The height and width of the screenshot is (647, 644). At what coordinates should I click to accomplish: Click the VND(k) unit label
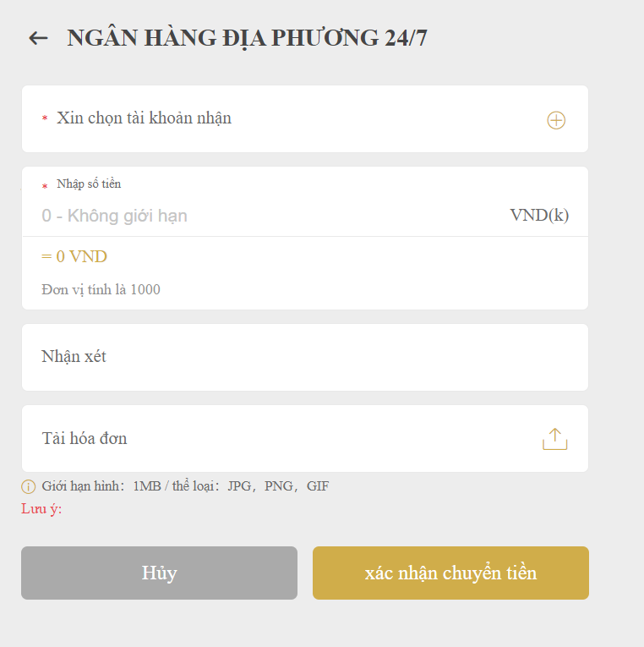coord(539,215)
